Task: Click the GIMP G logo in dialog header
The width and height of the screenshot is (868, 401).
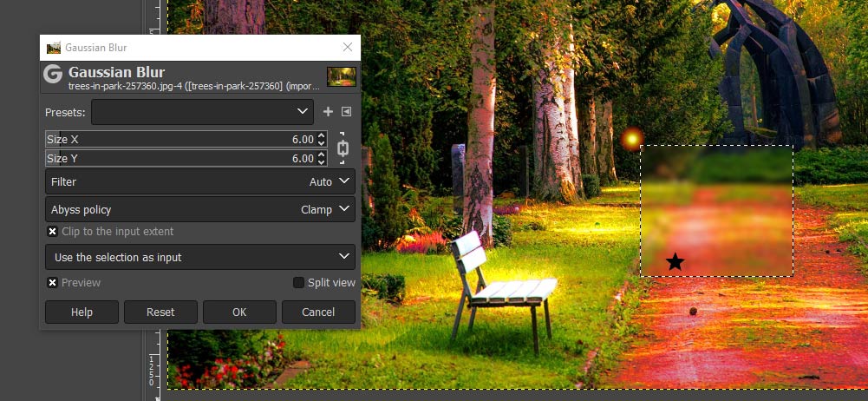Action: 53,74
